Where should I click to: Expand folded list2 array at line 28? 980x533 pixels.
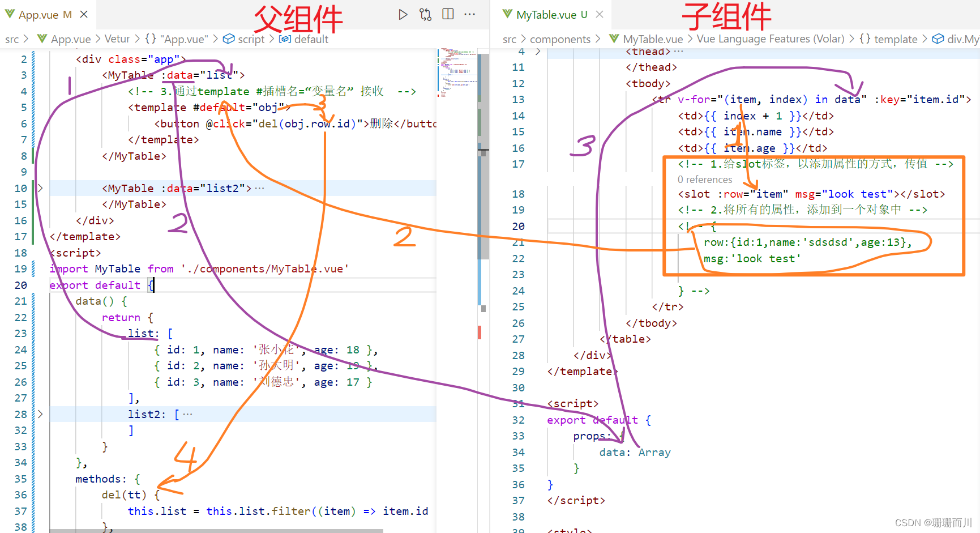[40, 414]
